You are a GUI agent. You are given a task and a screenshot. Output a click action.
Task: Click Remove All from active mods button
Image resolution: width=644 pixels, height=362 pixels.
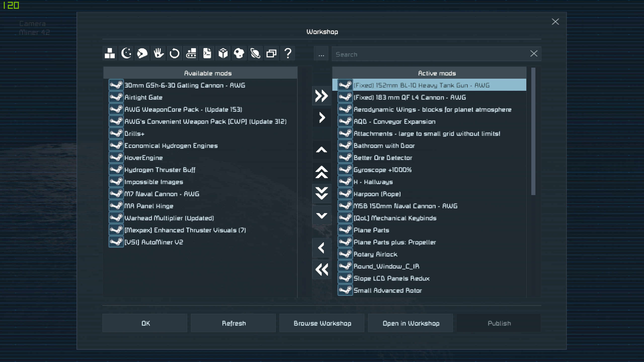(321, 270)
